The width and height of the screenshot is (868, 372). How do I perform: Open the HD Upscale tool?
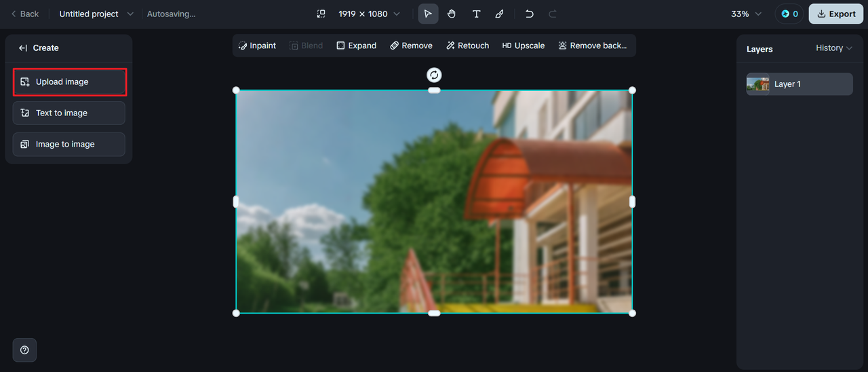click(x=524, y=45)
